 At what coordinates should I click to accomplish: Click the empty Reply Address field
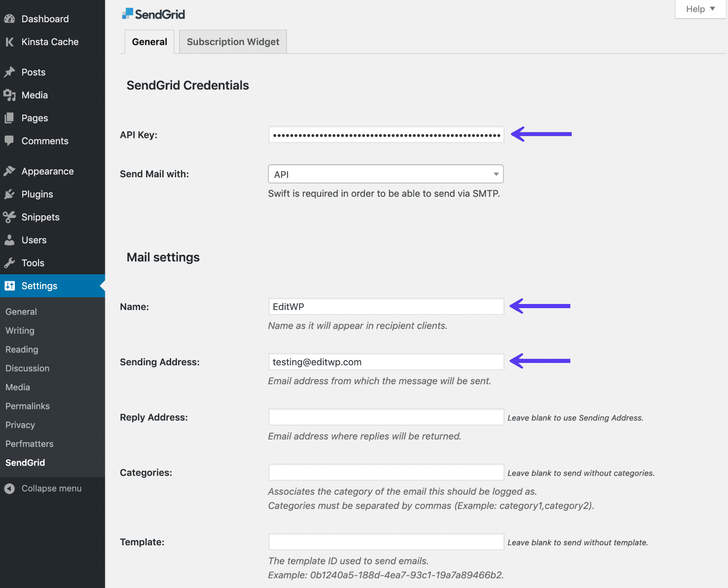coord(386,417)
